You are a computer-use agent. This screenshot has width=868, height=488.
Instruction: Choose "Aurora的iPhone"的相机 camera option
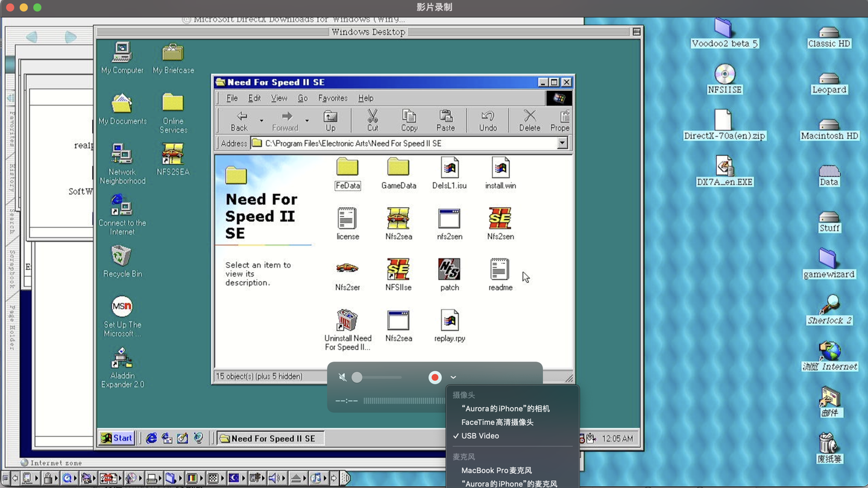[505, 408]
